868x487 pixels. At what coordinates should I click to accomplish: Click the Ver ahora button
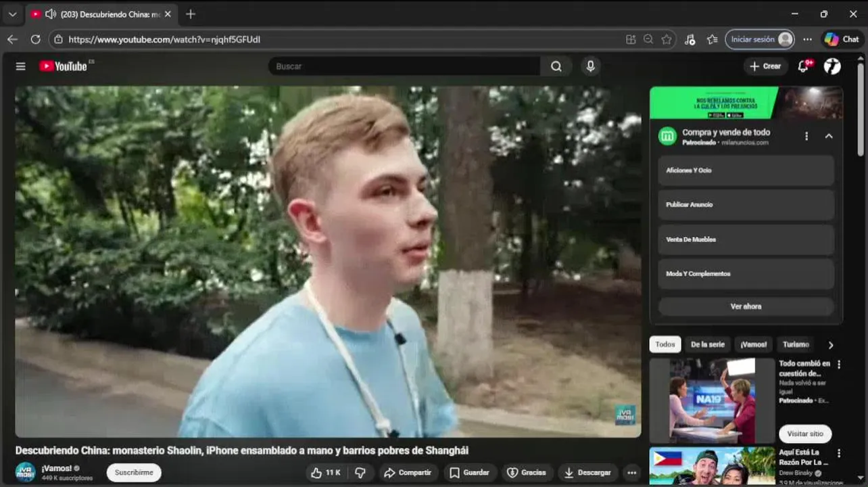pyautogui.click(x=746, y=306)
